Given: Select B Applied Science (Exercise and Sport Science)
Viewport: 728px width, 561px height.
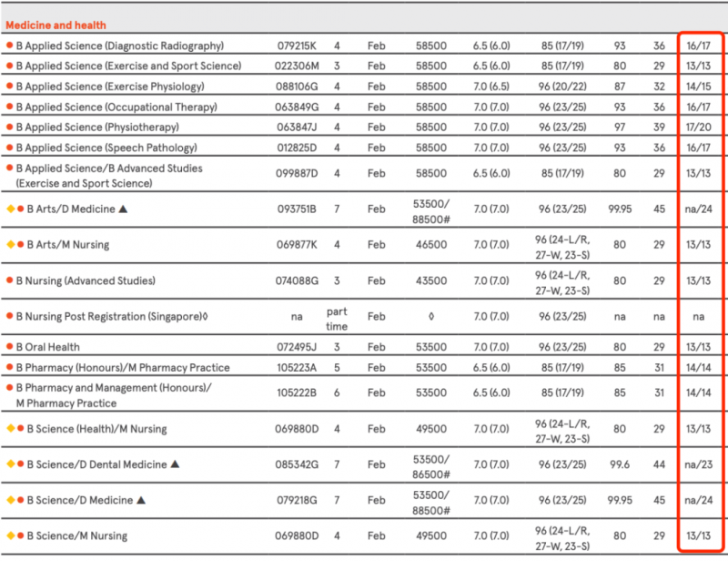Looking at the screenshot, I should click(128, 66).
